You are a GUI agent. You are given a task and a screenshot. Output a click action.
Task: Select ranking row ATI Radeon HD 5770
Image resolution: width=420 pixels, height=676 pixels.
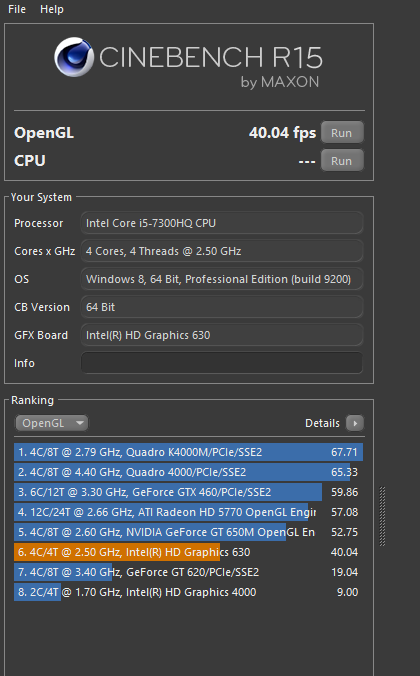[x=188, y=512]
